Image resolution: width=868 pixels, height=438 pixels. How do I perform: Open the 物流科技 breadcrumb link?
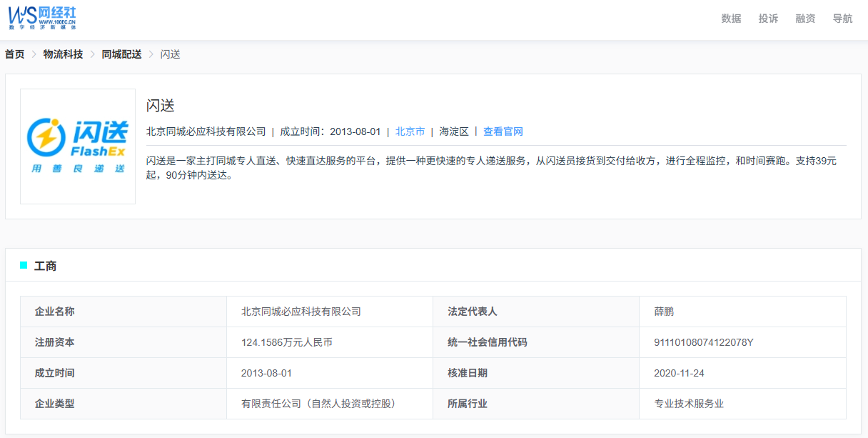[x=63, y=54]
